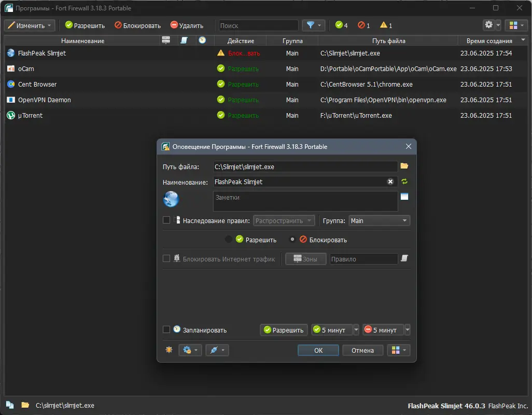Select the µTorrent program row

pyautogui.click(x=266, y=116)
